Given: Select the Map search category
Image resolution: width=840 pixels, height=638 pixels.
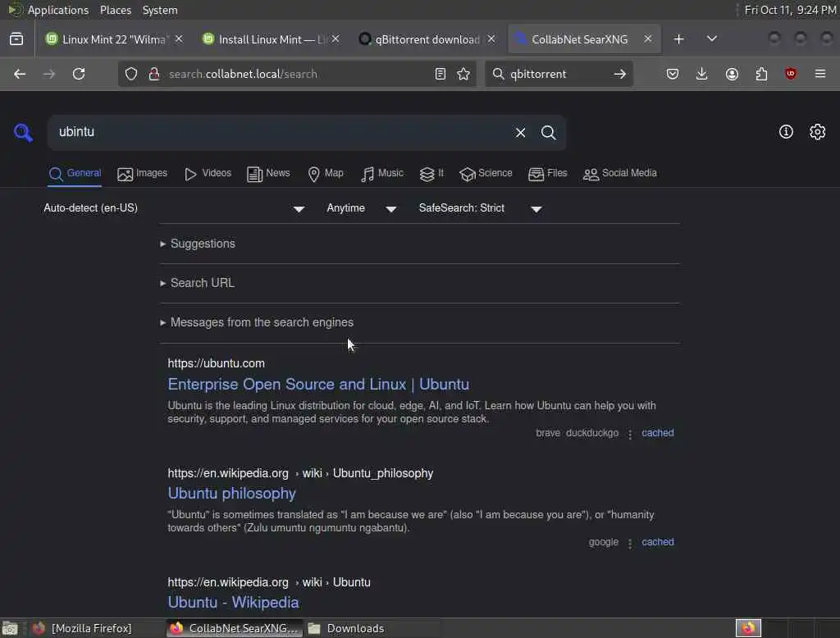Looking at the screenshot, I should (x=326, y=174).
